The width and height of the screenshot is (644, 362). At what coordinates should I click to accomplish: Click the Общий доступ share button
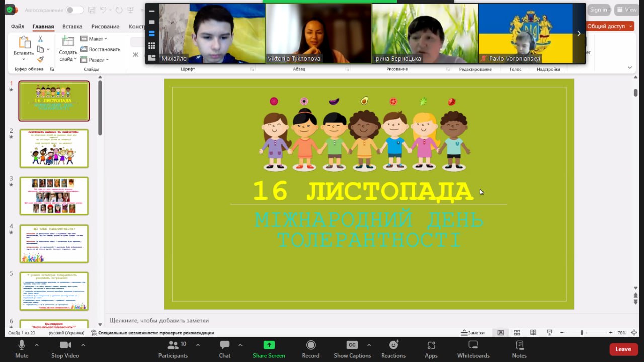pos(609,26)
